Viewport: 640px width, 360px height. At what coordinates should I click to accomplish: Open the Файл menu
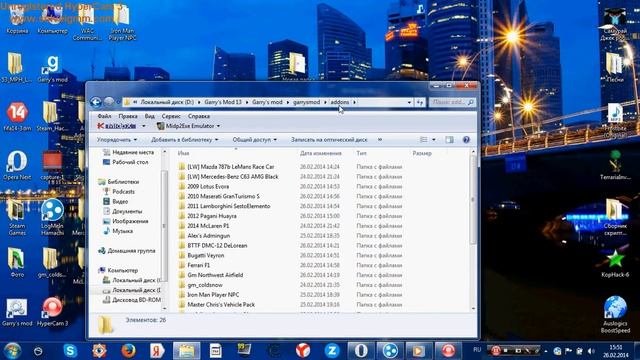(x=104, y=116)
